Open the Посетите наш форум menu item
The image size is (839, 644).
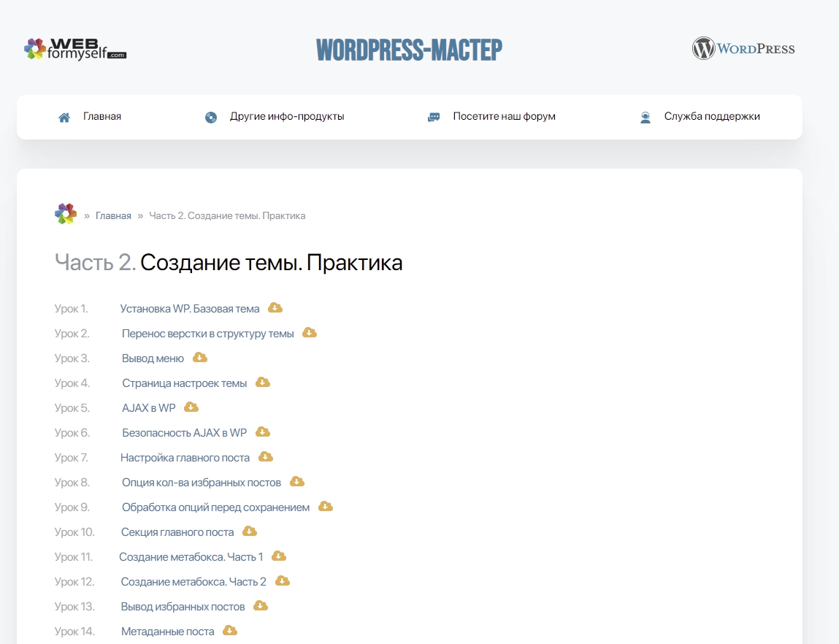pos(504,116)
